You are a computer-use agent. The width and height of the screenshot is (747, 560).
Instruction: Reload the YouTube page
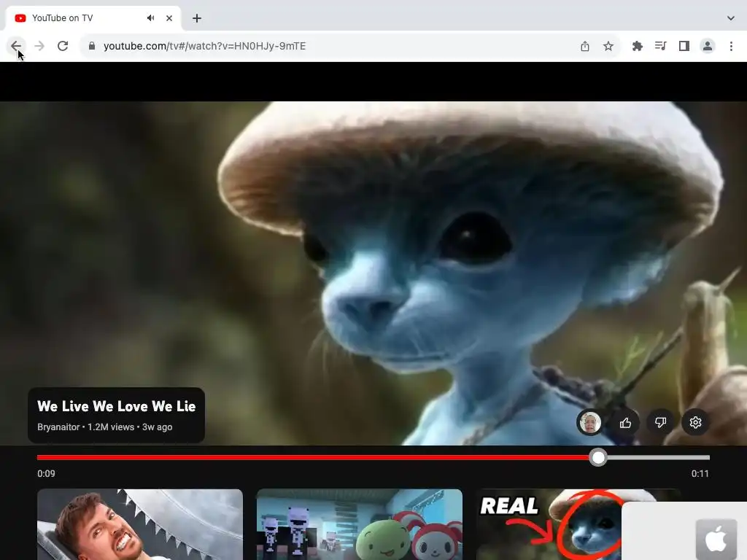click(x=63, y=46)
